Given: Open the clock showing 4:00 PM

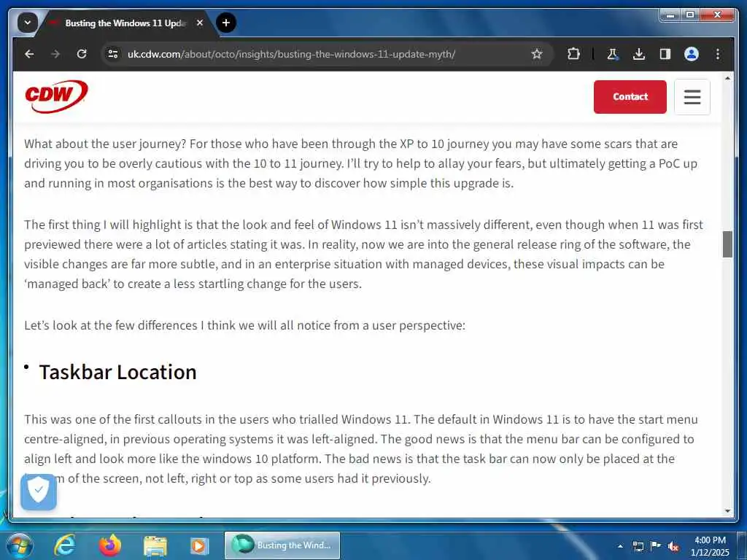Looking at the screenshot, I should [710, 545].
